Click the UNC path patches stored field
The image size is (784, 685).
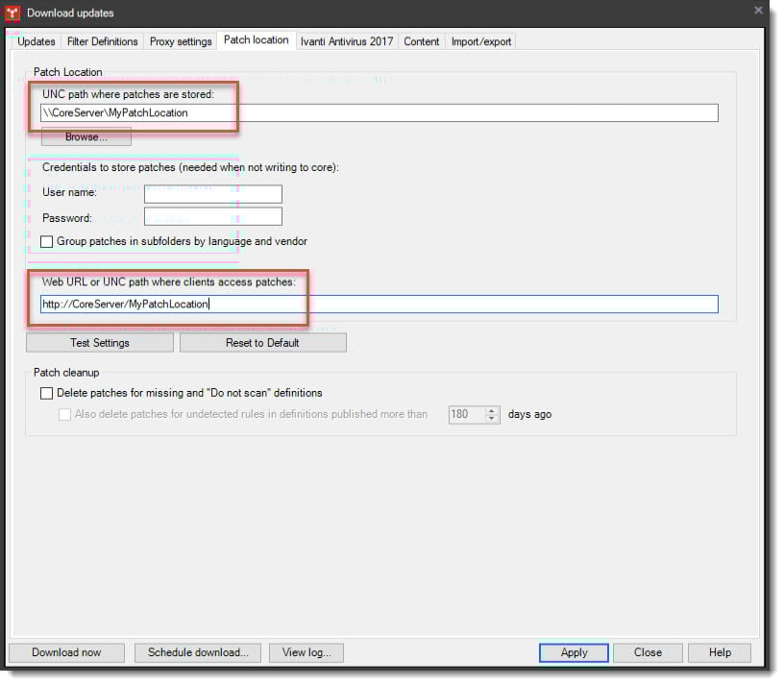pos(380,113)
